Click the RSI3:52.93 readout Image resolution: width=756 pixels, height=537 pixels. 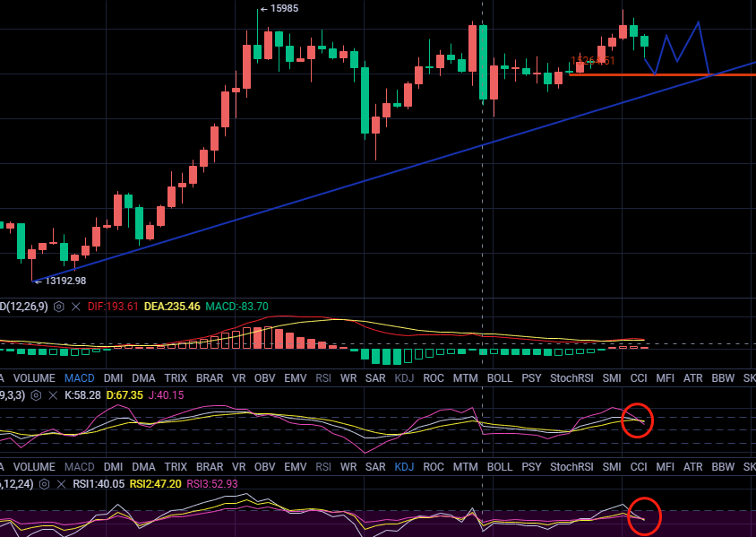(212, 484)
